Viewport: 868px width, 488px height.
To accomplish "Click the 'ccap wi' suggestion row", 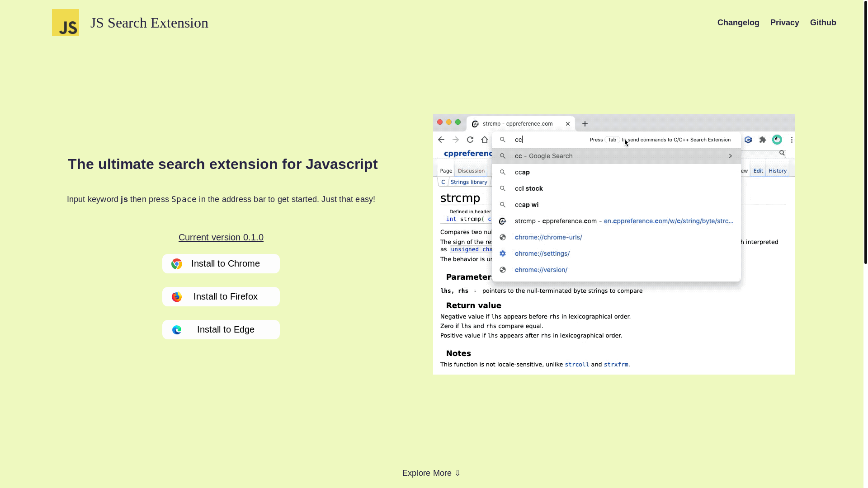I will tap(616, 205).
